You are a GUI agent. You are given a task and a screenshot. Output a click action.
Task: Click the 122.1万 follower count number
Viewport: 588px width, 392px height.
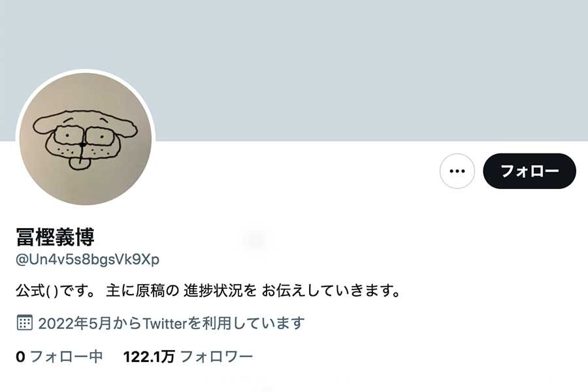tap(149, 356)
